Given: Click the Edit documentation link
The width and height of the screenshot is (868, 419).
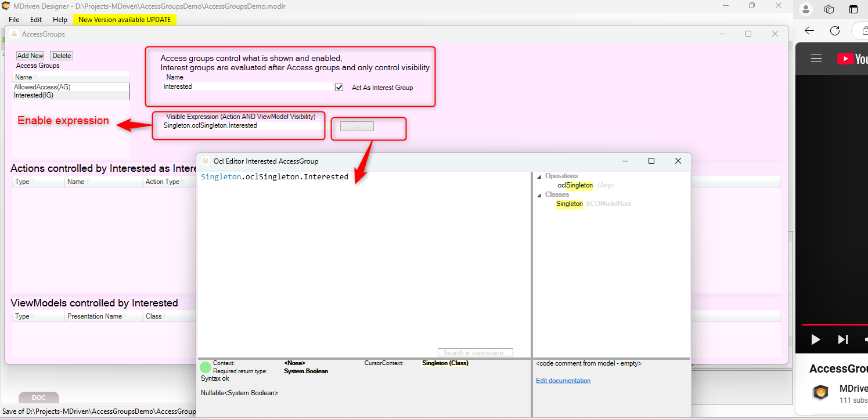Looking at the screenshot, I should point(563,381).
